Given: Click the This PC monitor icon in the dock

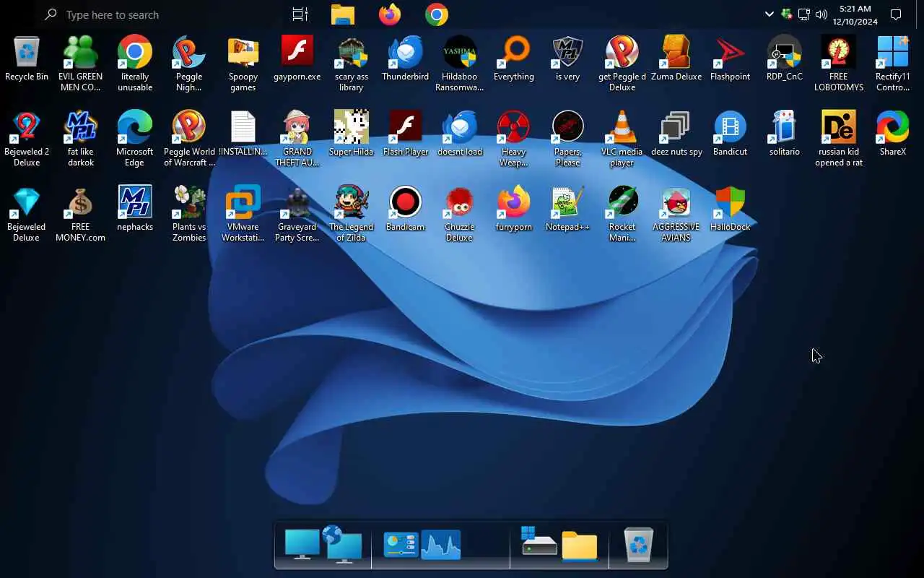Looking at the screenshot, I should point(302,545).
